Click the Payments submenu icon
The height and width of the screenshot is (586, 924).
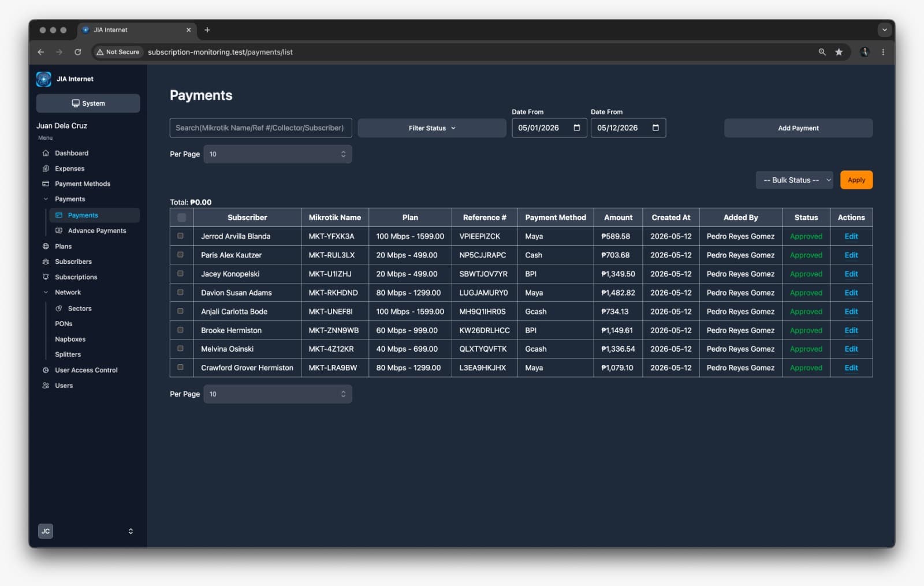(x=59, y=215)
